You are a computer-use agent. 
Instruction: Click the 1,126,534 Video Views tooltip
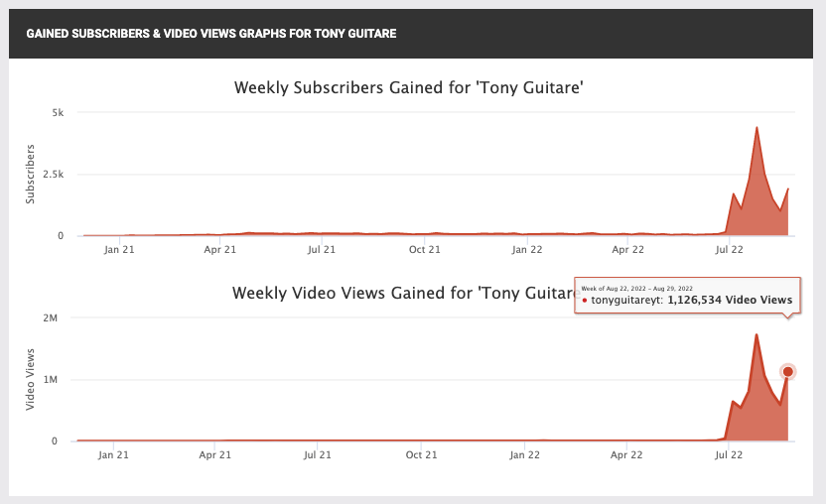(686, 300)
